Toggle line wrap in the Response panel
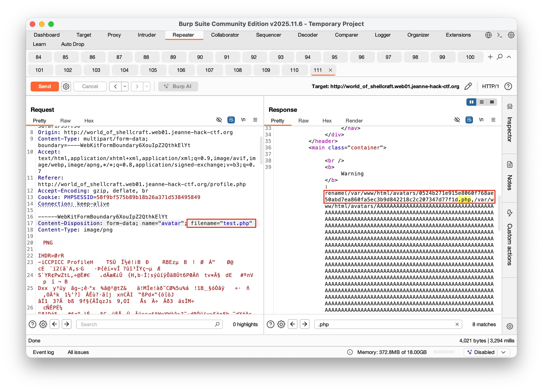The width and height of the screenshot is (543, 392). tap(469, 120)
